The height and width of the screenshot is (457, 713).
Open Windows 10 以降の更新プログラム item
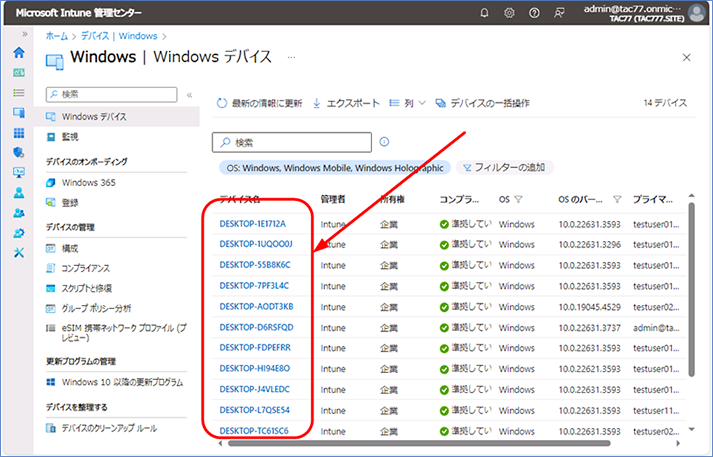pos(117,382)
